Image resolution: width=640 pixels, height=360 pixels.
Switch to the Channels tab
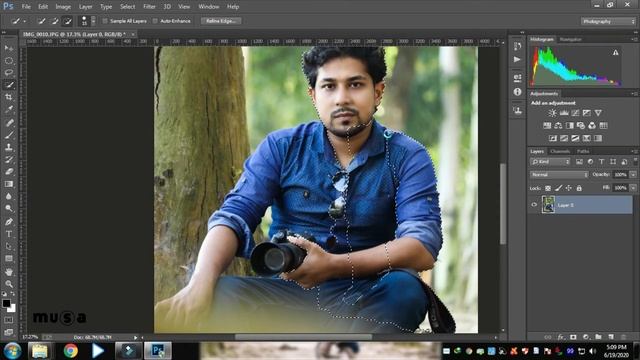(560, 151)
